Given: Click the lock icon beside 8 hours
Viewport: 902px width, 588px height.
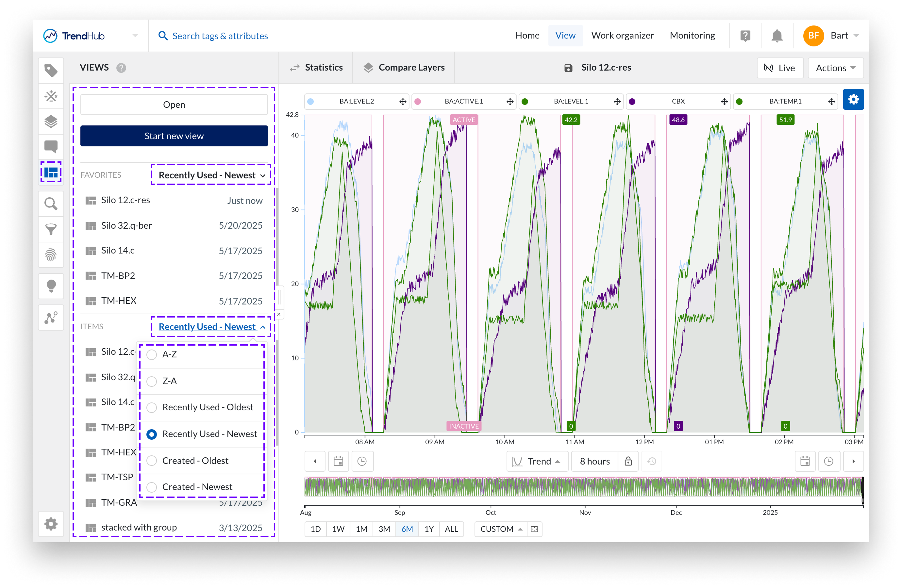Looking at the screenshot, I should tap(628, 461).
